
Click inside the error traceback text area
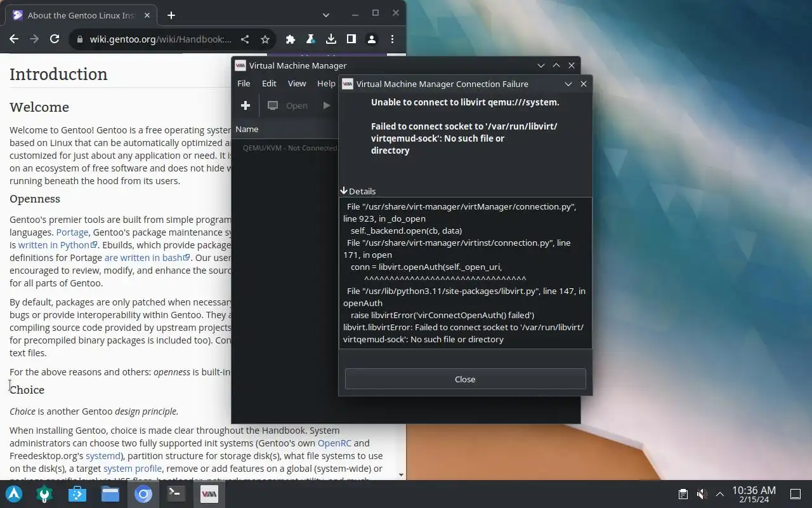coord(465,272)
